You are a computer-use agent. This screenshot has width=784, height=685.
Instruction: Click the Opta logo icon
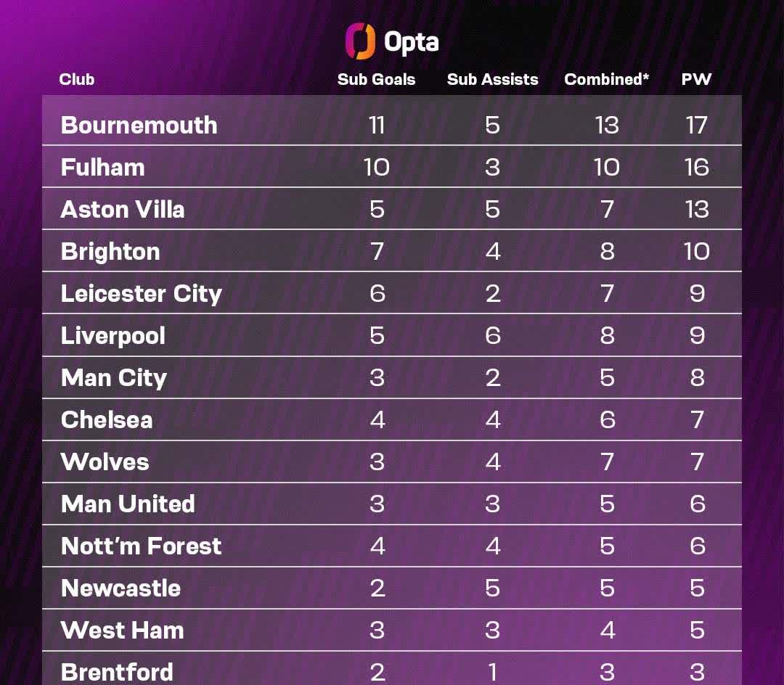click(x=360, y=41)
